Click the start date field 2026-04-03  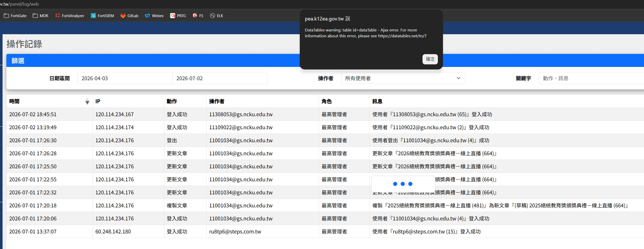125,78
